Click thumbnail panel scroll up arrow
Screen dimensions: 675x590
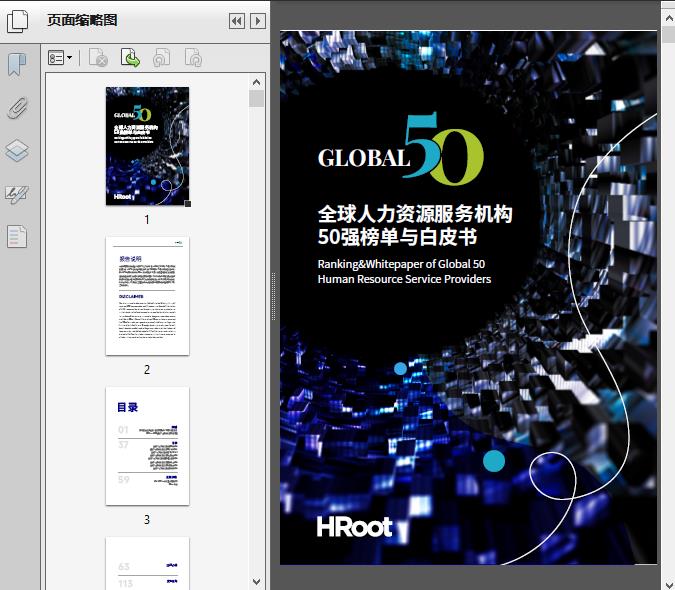click(x=257, y=82)
